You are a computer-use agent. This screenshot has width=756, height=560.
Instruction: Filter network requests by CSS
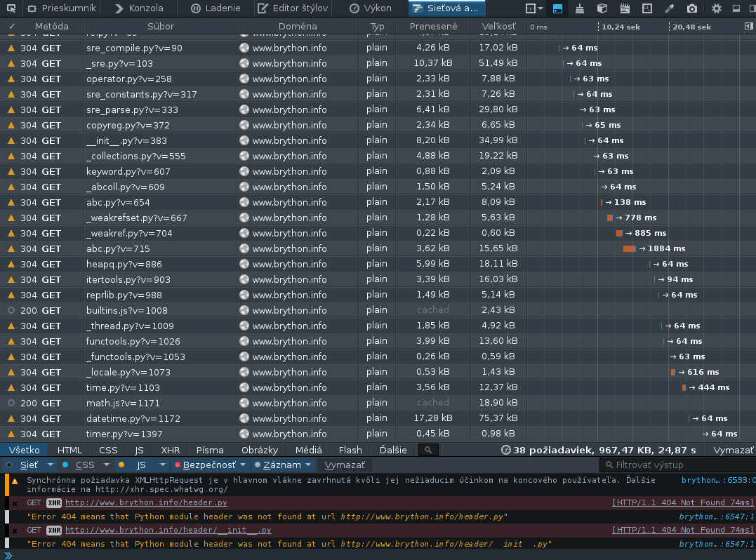tap(108, 450)
